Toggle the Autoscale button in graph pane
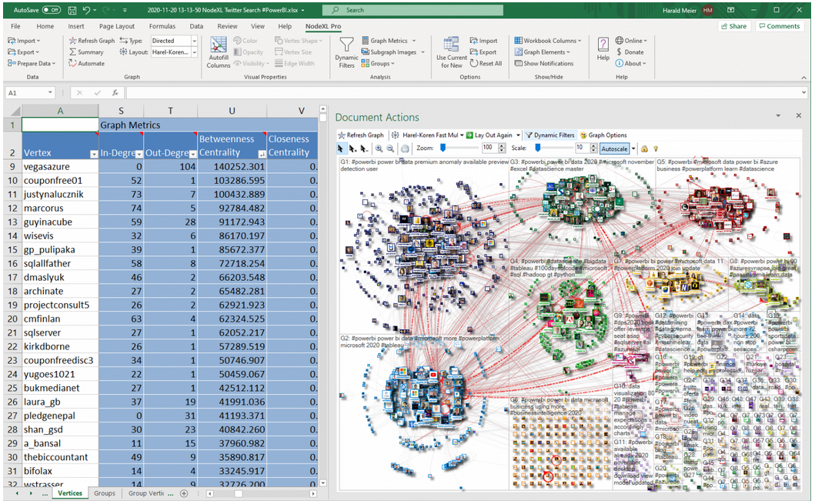The width and height of the screenshot is (815, 504). tap(614, 148)
